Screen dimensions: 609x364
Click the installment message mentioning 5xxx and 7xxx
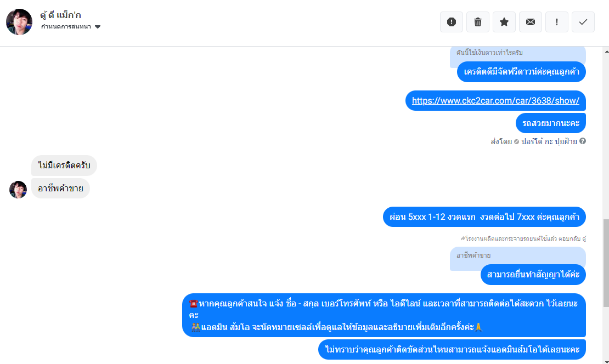pyautogui.click(x=484, y=217)
